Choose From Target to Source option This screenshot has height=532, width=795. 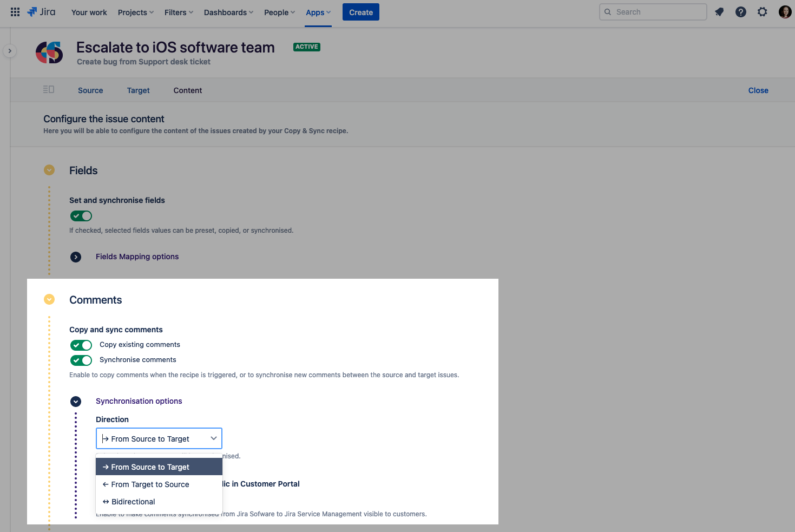pos(150,484)
